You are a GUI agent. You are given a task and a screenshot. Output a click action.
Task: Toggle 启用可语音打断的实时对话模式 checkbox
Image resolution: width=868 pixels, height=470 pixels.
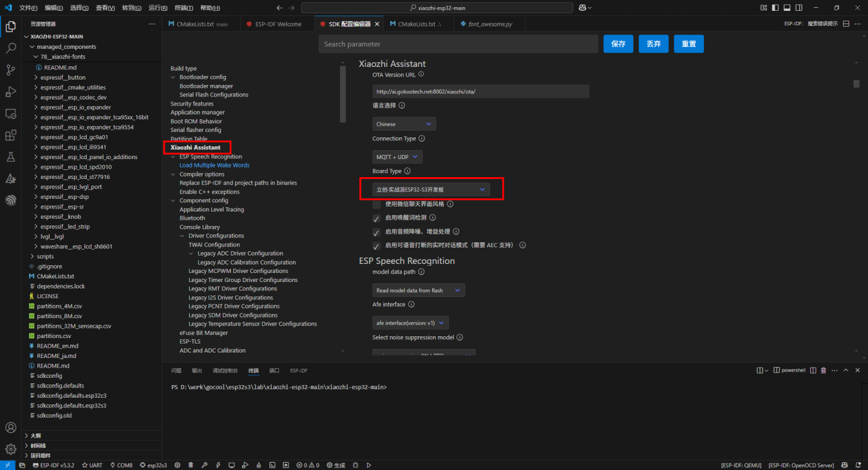377,245
